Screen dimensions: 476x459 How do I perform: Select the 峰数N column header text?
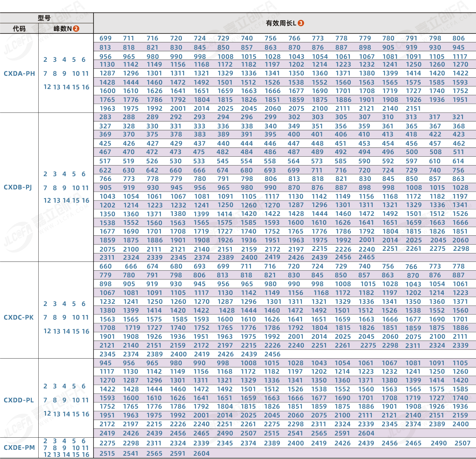(x=63, y=29)
